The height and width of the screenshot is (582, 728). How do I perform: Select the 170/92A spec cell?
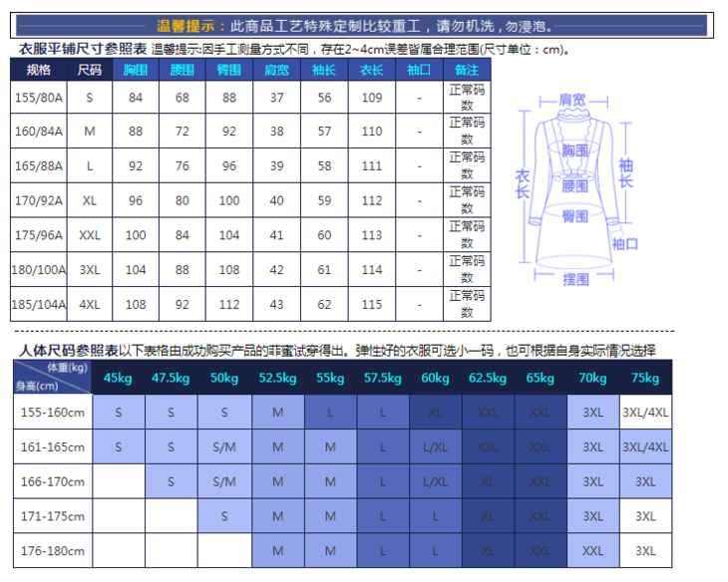coord(39,200)
